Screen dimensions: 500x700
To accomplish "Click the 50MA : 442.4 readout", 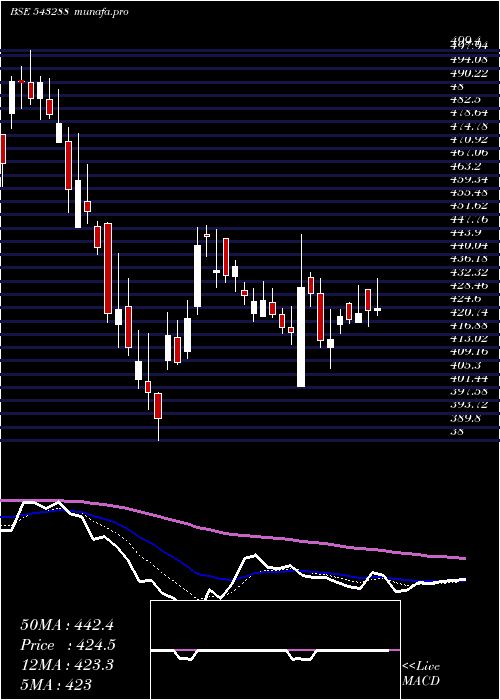I will pyautogui.click(x=68, y=625).
